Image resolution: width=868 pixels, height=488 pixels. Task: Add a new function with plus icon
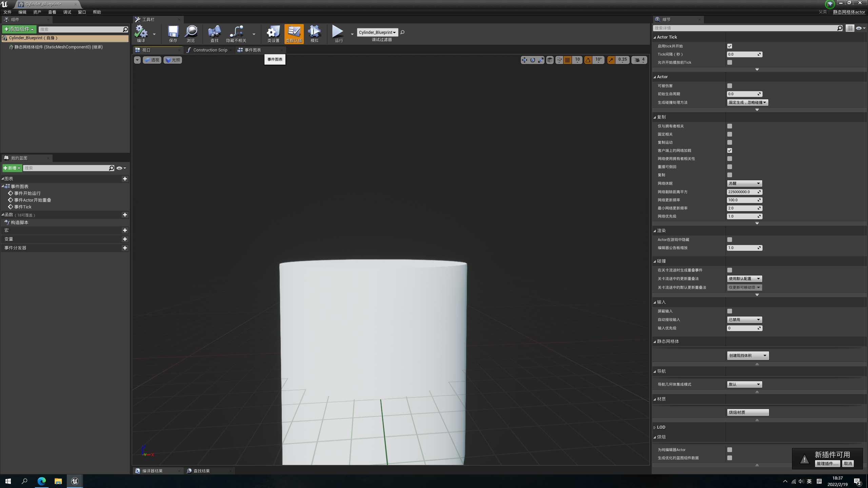[125, 215]
